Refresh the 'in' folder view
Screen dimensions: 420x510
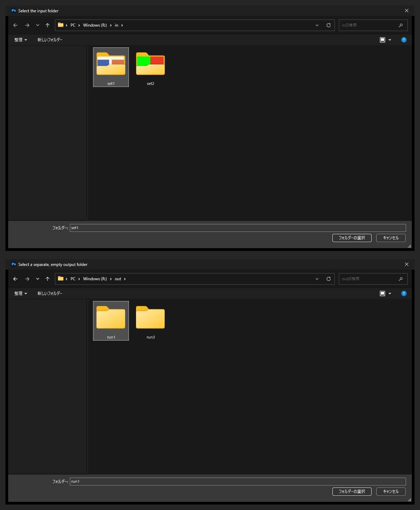pyautogui.click(x=329, y=25)
